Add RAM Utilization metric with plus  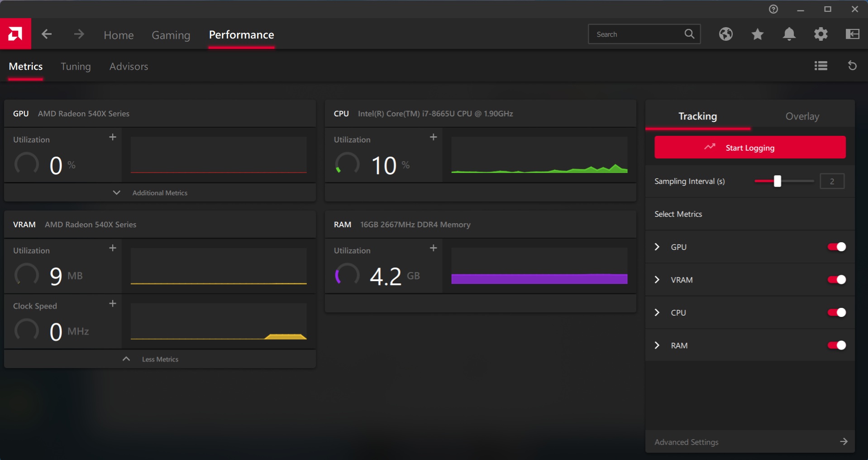point(433,248)
